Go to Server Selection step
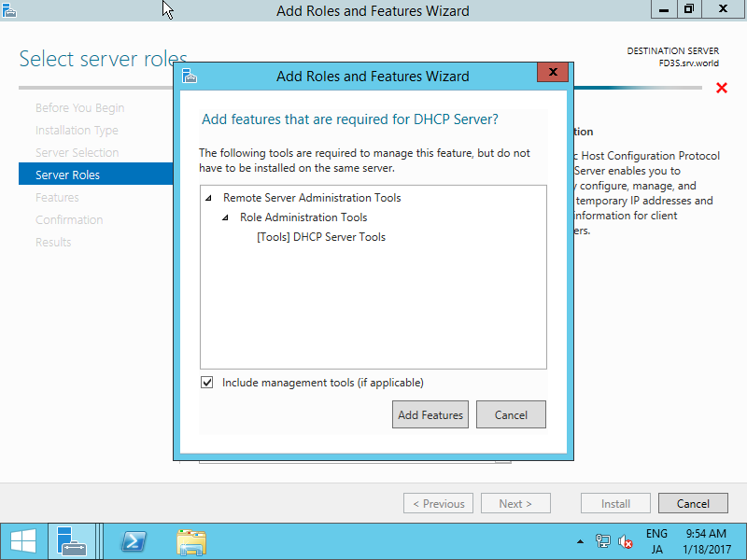 tap(78, 153)
